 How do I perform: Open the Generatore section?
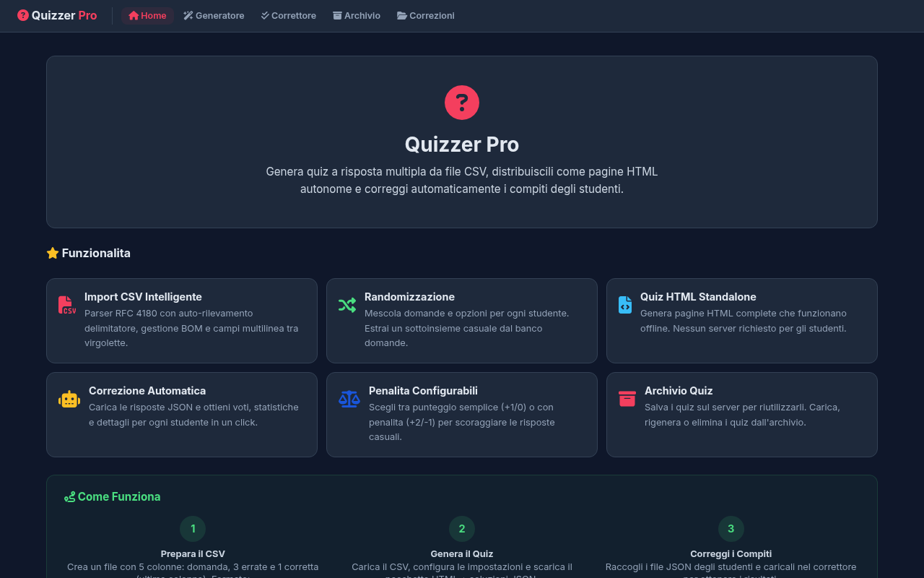pyautogui.click(x=214, y=15)
